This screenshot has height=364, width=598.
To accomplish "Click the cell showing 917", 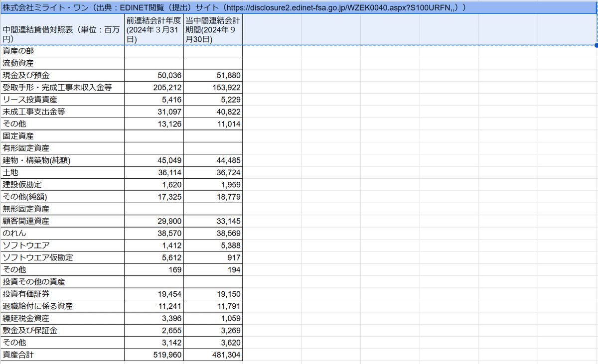I will coord(213,257).
